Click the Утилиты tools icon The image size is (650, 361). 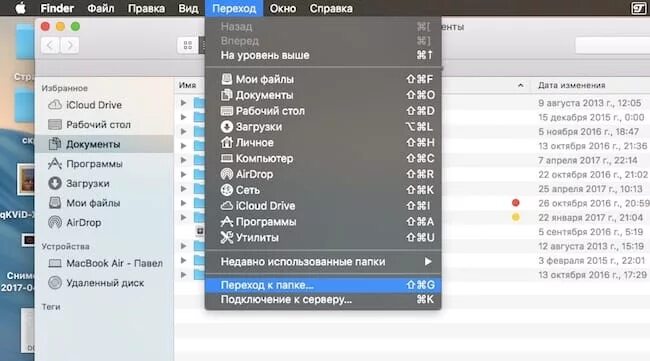[226, 237]
